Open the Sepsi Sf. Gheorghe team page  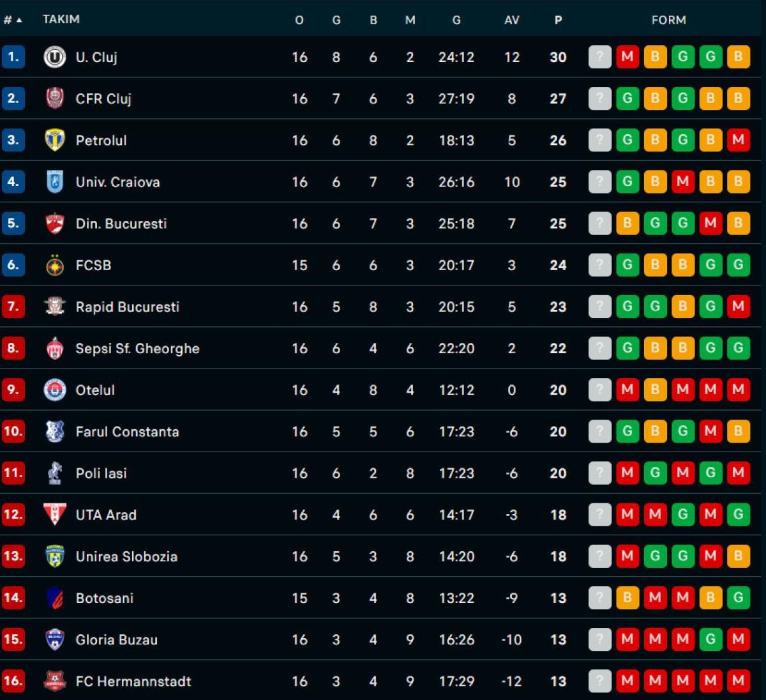[x=137, y=349]
